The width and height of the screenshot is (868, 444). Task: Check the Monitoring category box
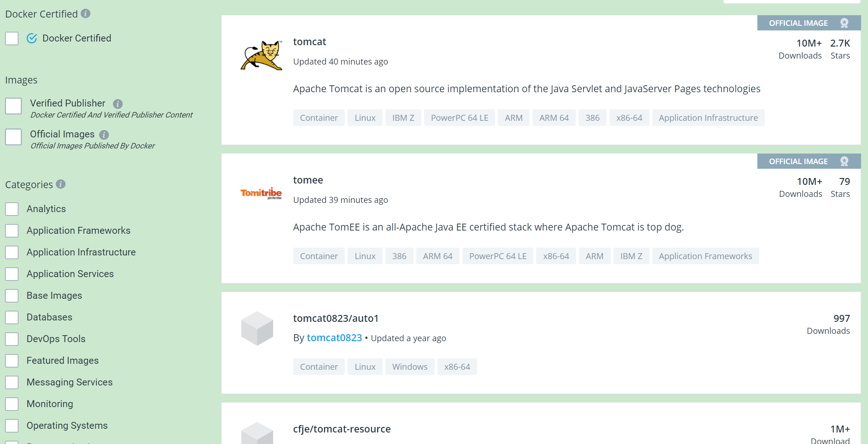[x=12, y=404]
